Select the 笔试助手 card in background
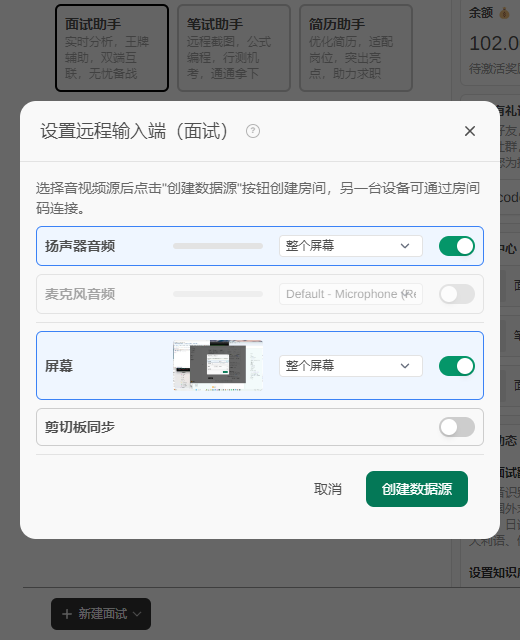Screen dimensions: 520x640 (x=234, y=48)
